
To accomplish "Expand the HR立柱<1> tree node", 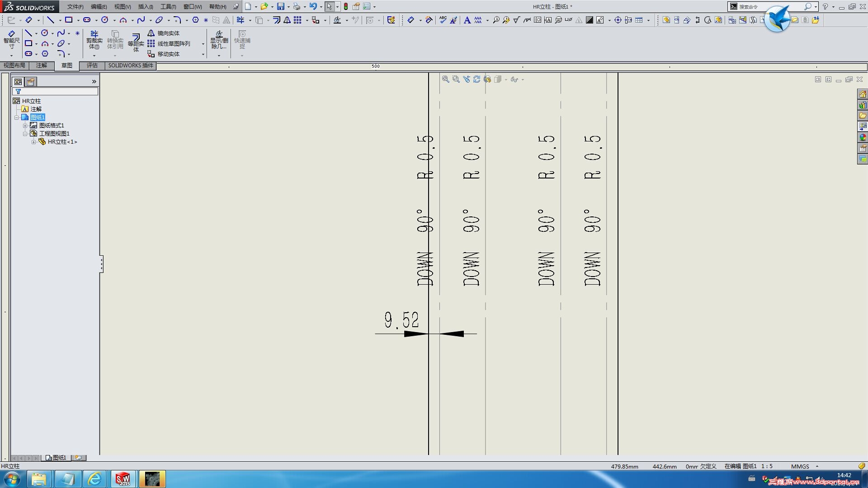I will [34, 142].
